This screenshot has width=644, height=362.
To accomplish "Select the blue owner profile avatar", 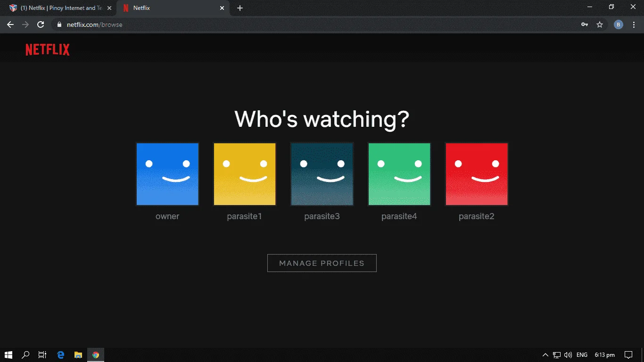I will (167, 174).
